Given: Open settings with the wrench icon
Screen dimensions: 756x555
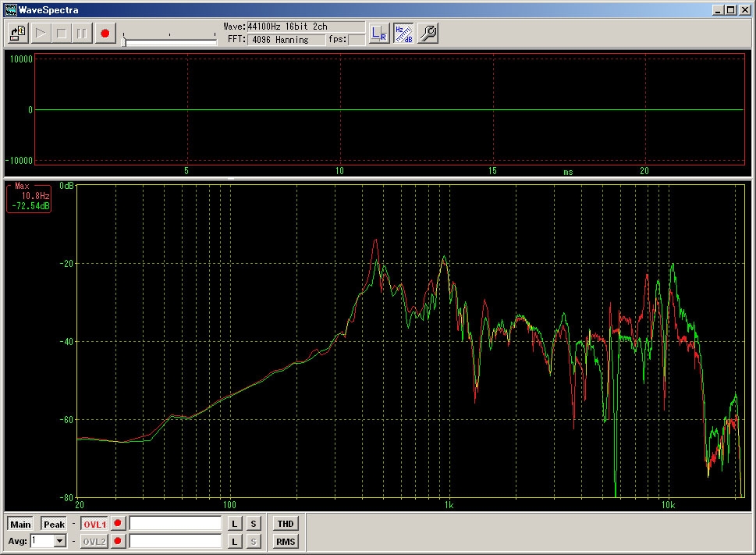Looking at the screenshot, I should [x=428, y=34].
